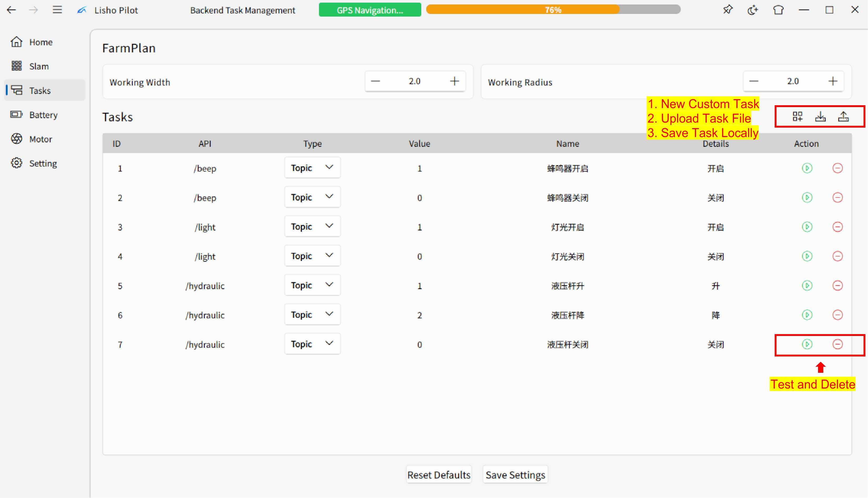This screenshot has height=498, width=868.
Task: Click the Working Width value field
Action: pos(415,81)
